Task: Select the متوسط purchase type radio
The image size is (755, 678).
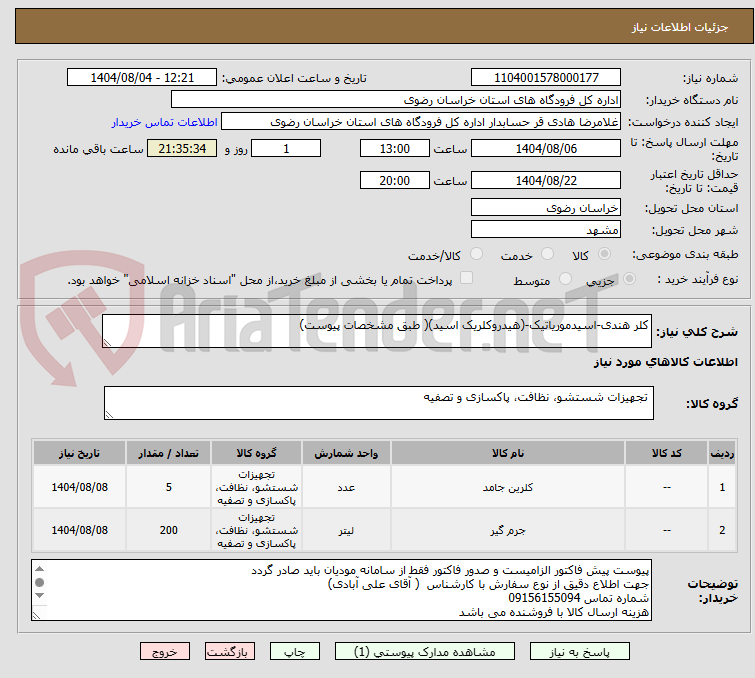Action: click(x=565, y=279)
